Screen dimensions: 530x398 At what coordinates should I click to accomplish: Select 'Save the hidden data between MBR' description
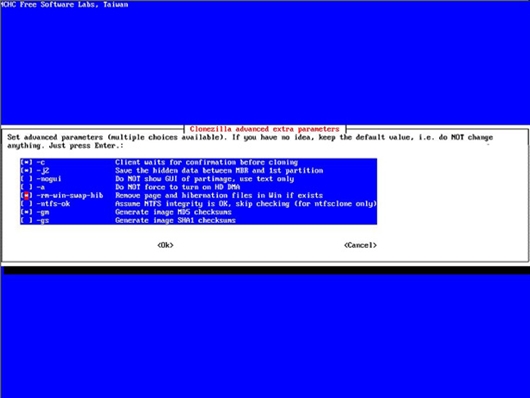coord(219,170)
